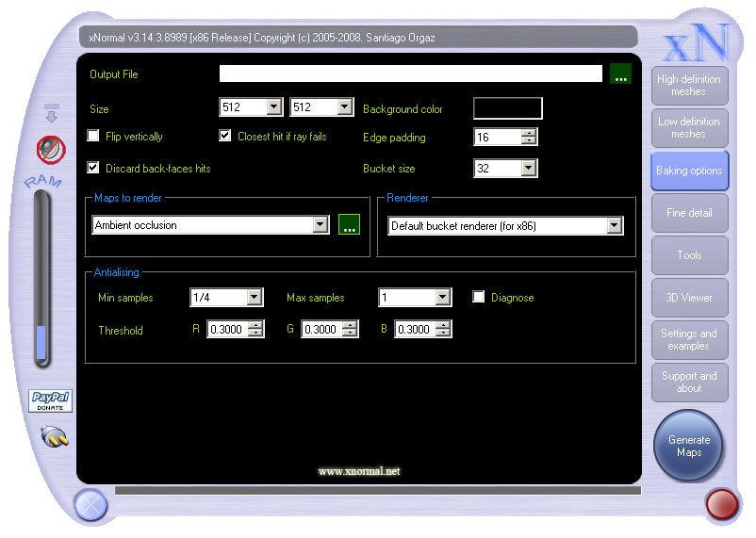Viewport: 756px width, 538px height.
Task: Open the Bucket size dropdown
Action: [529, 169]
